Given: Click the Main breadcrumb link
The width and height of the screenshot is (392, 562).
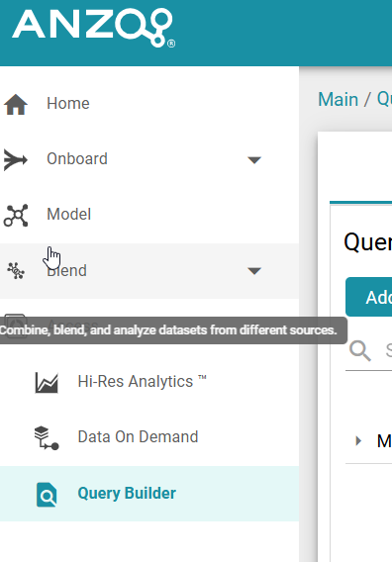Looking at the screenshot, I should (338, 99).
